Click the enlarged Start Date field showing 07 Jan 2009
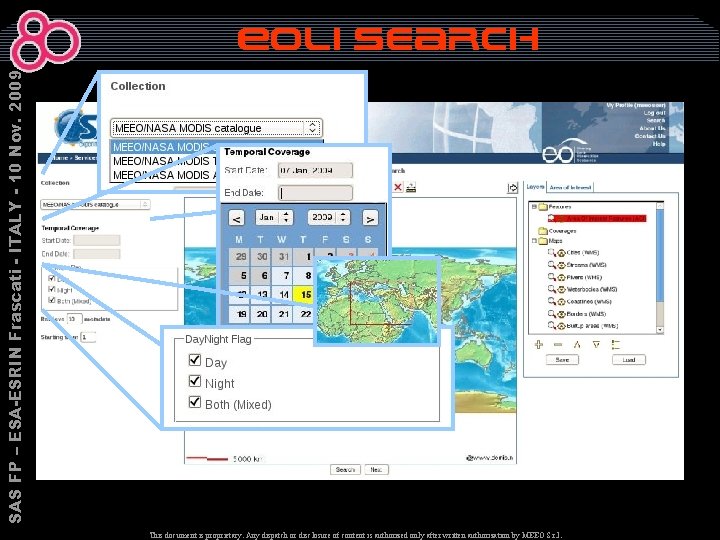 315,170
